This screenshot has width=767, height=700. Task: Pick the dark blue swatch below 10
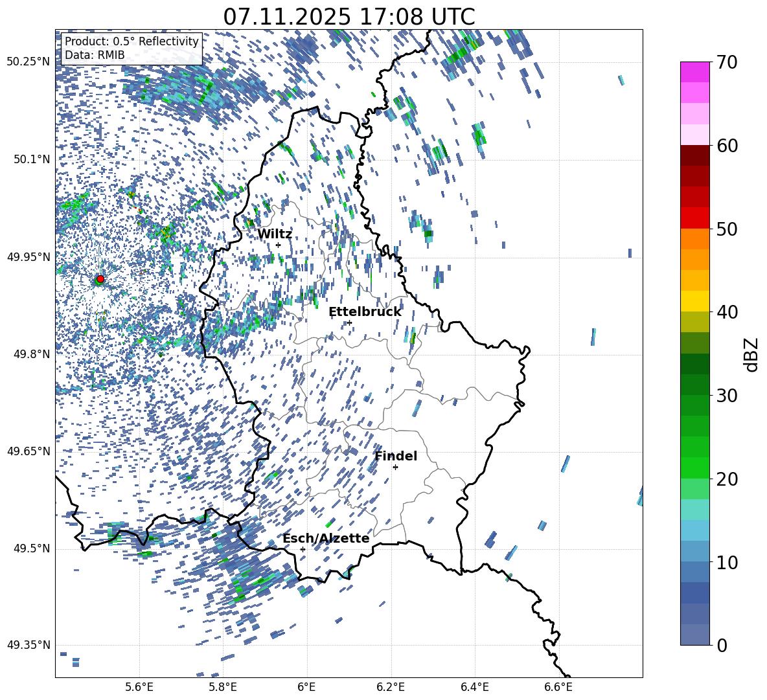[695, 593]
